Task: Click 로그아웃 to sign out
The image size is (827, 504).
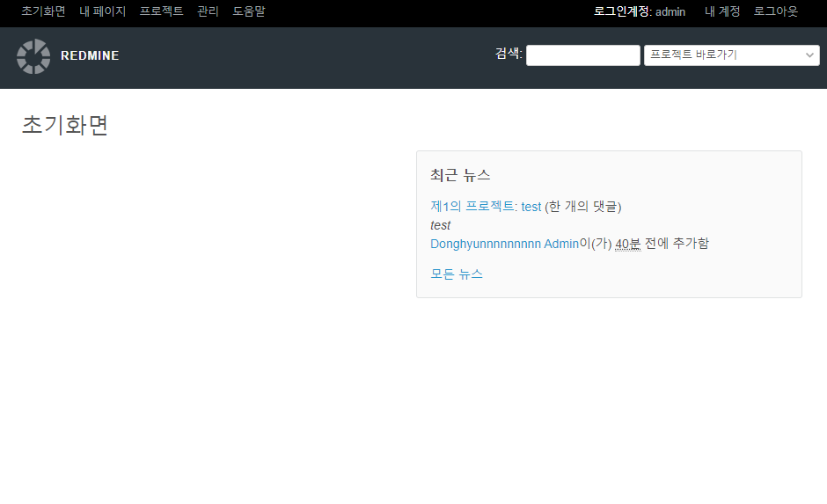Action: click(x=776, y=11)
